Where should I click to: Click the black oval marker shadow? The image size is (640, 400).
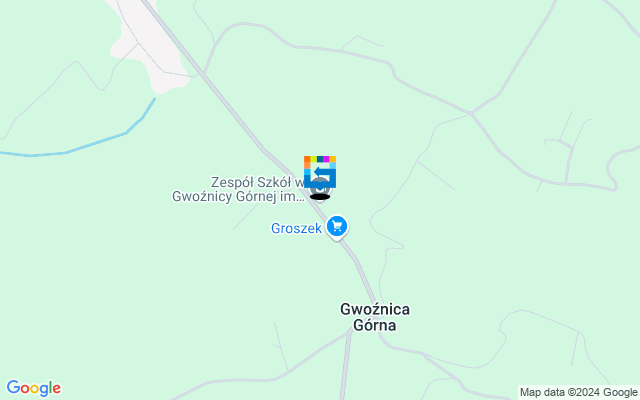pos(320,197)
